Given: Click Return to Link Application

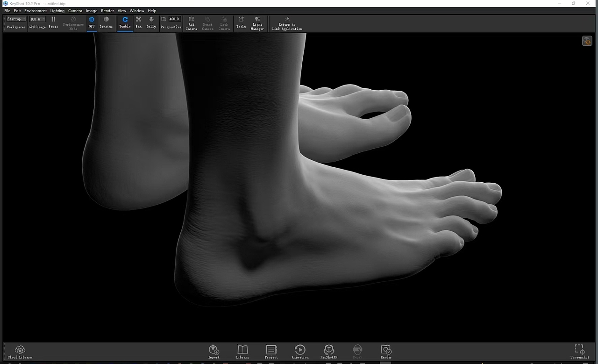Looking at the screenshot, I should pyautogui.click(x=287, y=23).
